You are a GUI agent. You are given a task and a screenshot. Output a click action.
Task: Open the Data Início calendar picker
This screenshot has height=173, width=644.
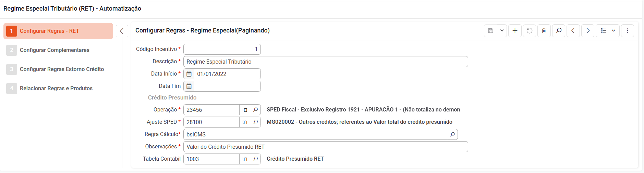click(189, 74)
